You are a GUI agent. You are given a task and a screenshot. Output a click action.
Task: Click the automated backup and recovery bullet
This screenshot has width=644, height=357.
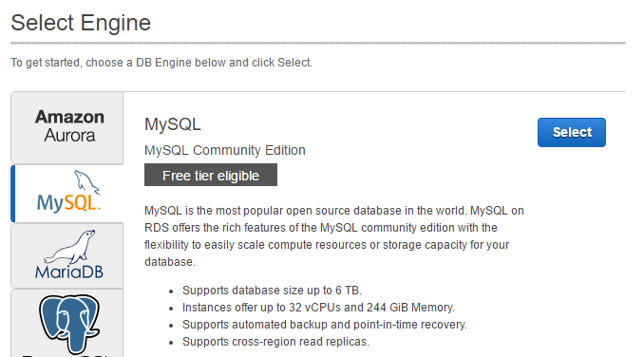click(325, 325)
